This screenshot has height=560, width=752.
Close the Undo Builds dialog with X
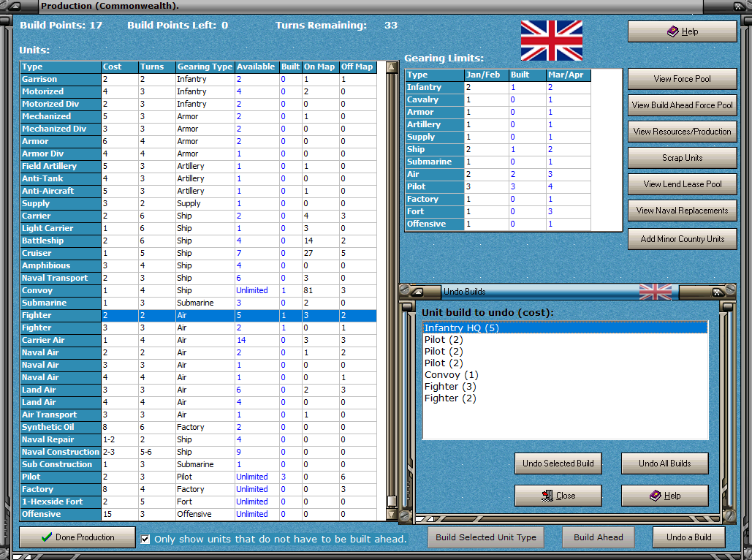tap(717, 292)
